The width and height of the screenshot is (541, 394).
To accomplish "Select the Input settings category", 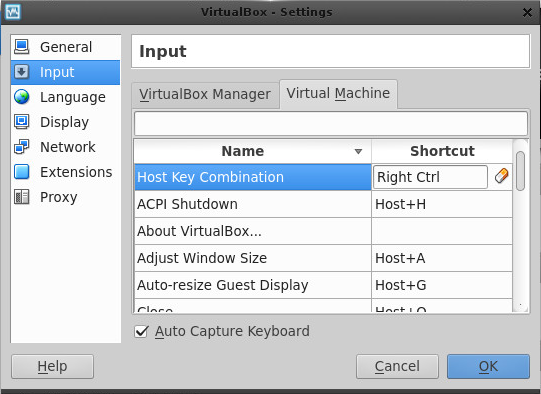I will [x=66, y=72].
